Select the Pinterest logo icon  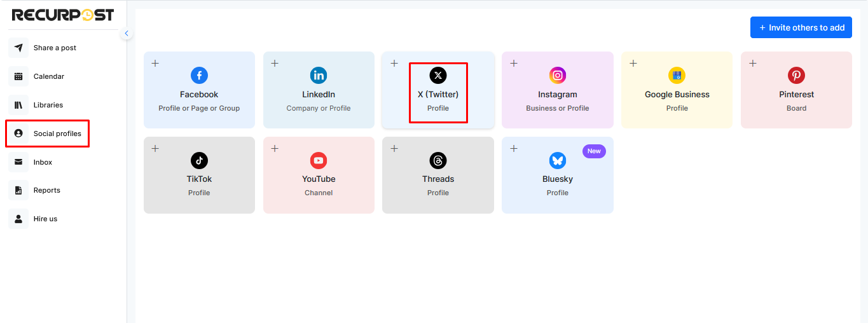796,76
